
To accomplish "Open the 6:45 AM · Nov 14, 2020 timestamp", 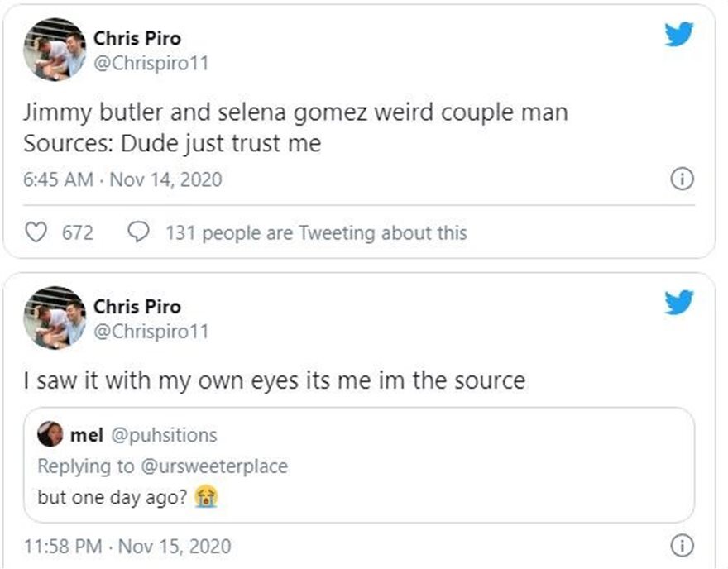I will [122, 179].
